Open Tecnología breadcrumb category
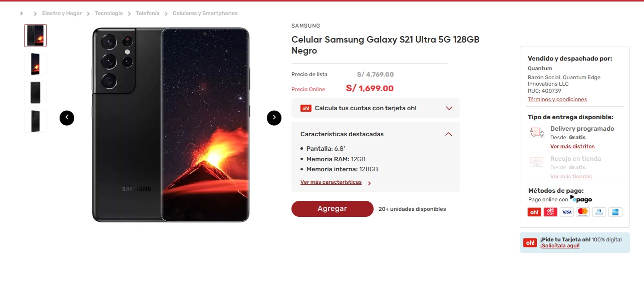The width and height of the screenshot is (644, 301). (109, 14)
